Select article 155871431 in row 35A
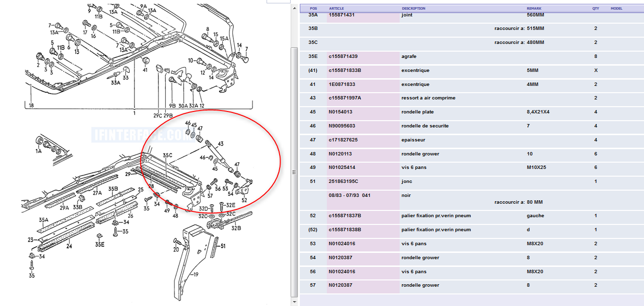Image resolution: width=644 pixels, height=306 pixels. pos(341,15)
